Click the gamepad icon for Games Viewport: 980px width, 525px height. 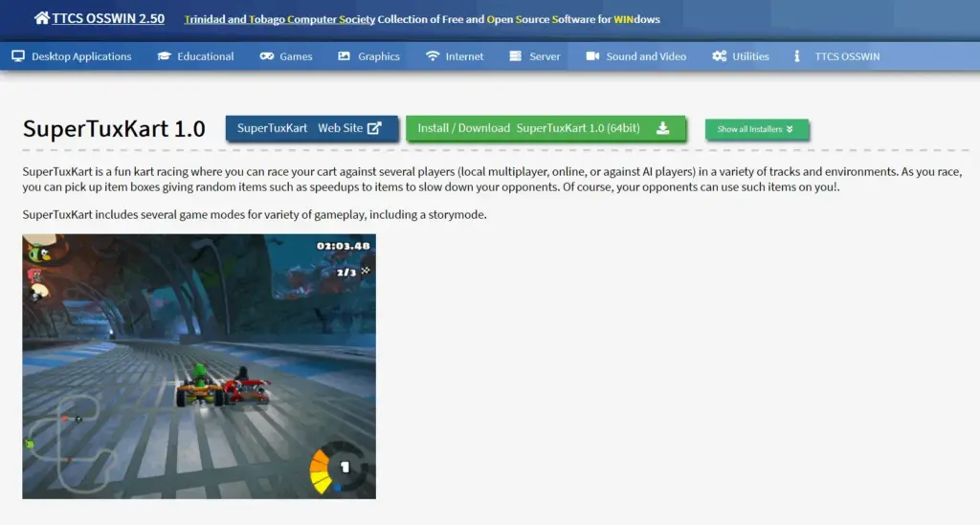click(x=267, y=56)
